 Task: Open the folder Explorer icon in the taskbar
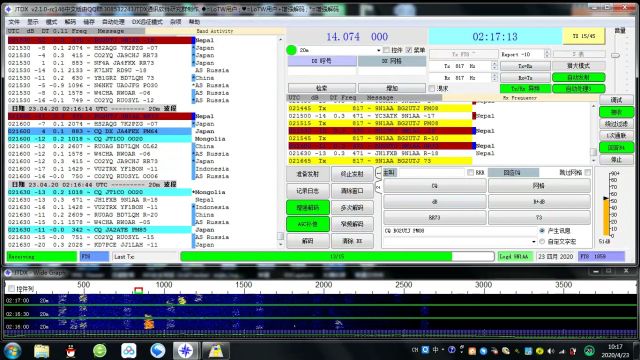42,351
